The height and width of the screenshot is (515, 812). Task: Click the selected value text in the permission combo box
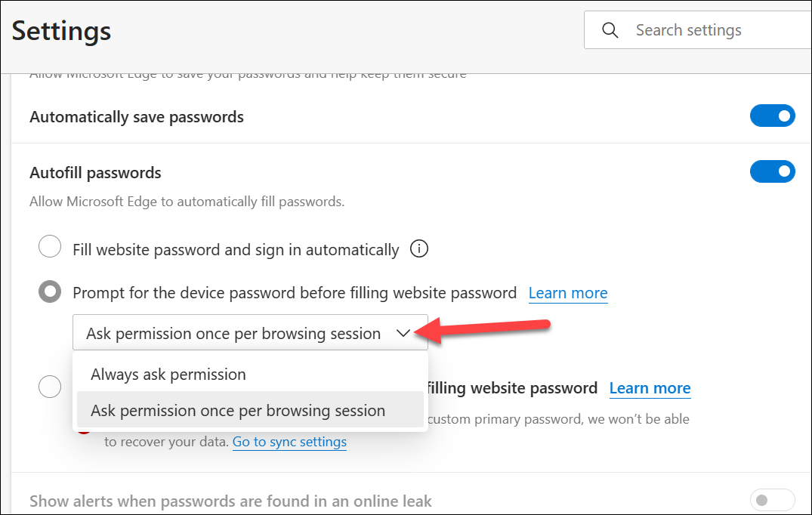[x=233, y=334]
